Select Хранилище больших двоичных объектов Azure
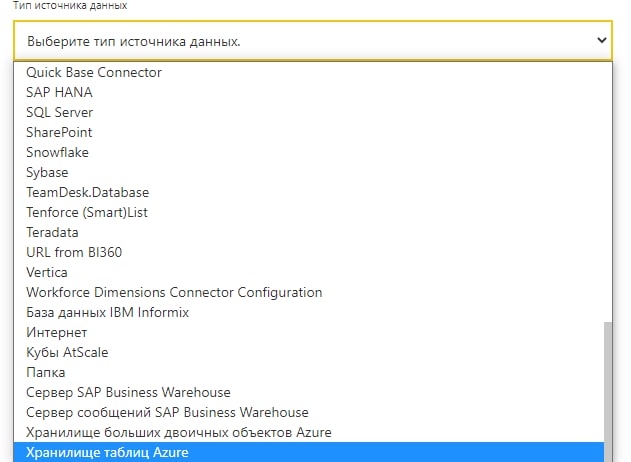Image resolution: width=631 pixels, height=462 pixels. [309, 433]
